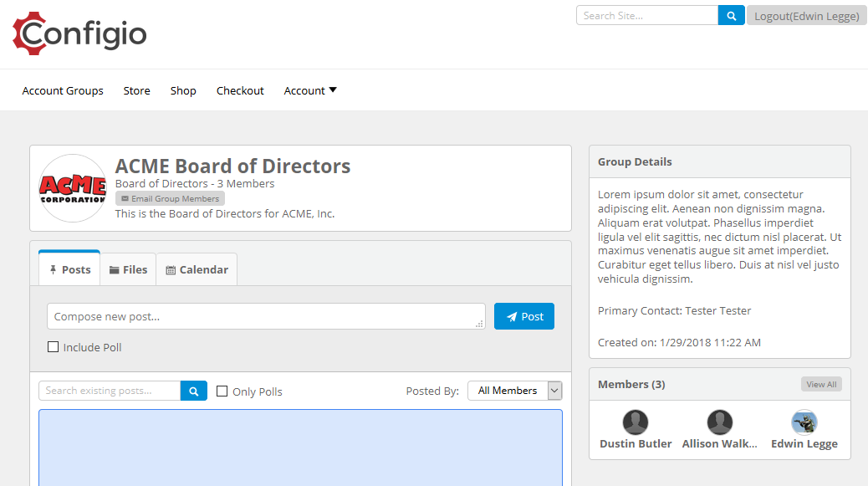
Task: Click Edwin Legge's avatar icon
Action: 804,422
